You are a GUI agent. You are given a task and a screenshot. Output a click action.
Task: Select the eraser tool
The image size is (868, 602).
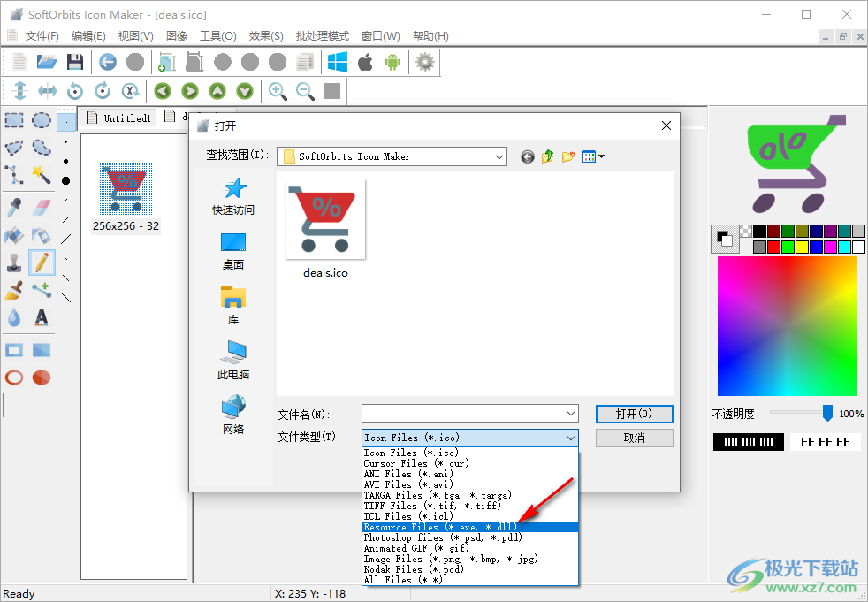[42, 208]
